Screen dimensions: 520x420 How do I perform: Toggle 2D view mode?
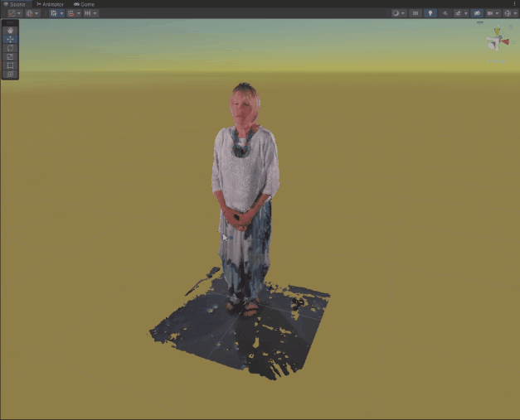tap(416, 13)
